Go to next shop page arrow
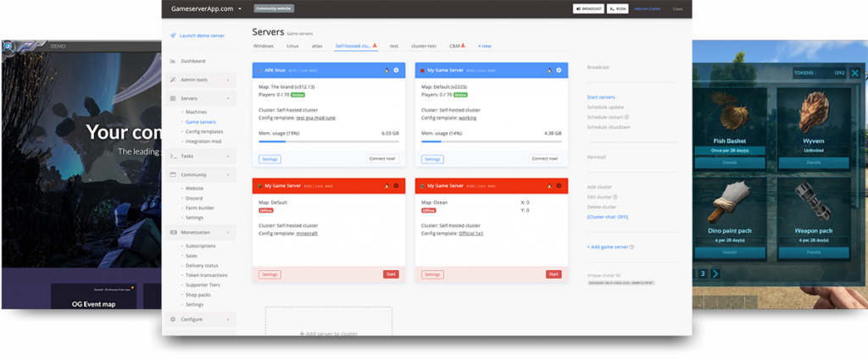The height and width of the screenshot is (359, 868). pyautogui.click(x=715, y=273)
